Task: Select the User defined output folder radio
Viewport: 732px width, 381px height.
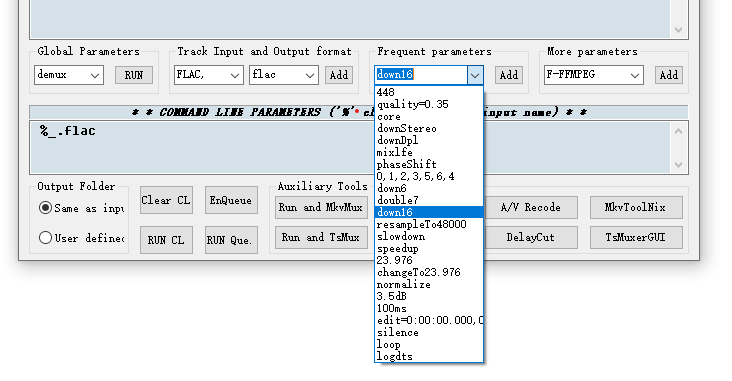Action: (x=81, y=238)
